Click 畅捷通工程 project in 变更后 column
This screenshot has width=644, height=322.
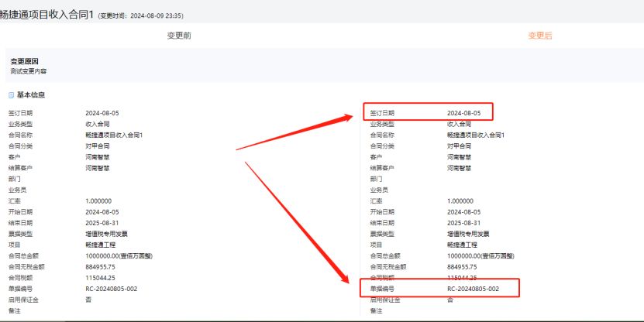(x=463, y=245)
